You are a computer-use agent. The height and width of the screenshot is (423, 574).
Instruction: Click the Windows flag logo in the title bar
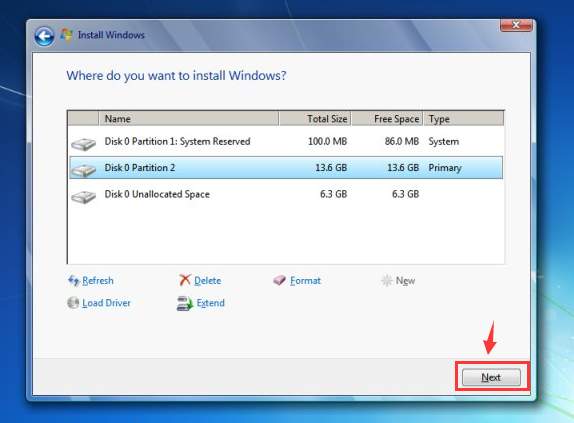click(x=67, y=35)
